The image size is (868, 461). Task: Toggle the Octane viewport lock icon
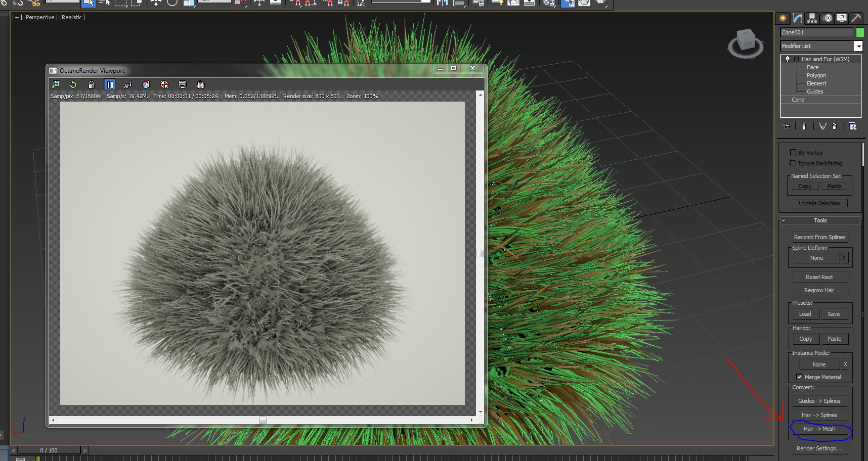click(x=92, y=84)
